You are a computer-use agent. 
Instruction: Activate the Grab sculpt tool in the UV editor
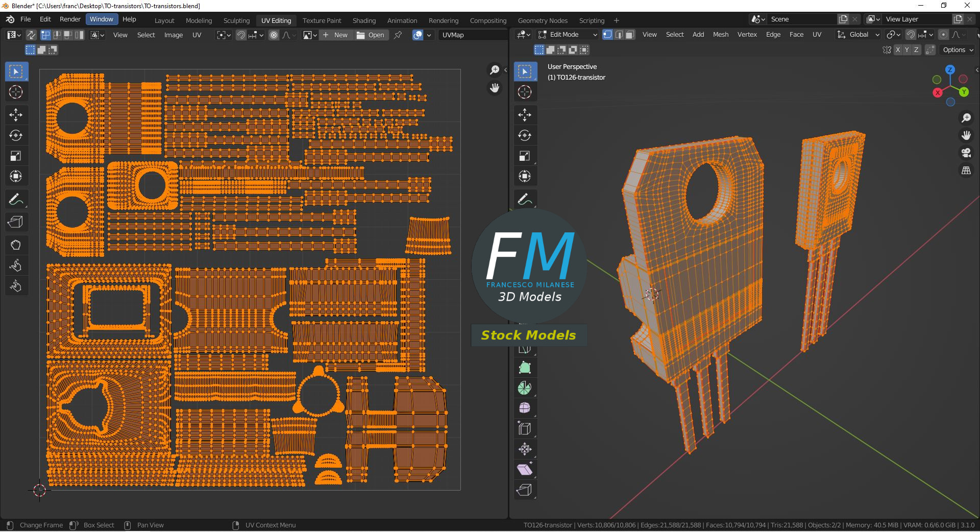15,245
